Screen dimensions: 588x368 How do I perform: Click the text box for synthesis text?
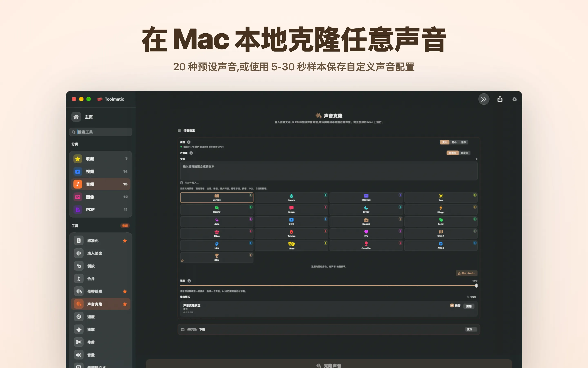[329, 171]
